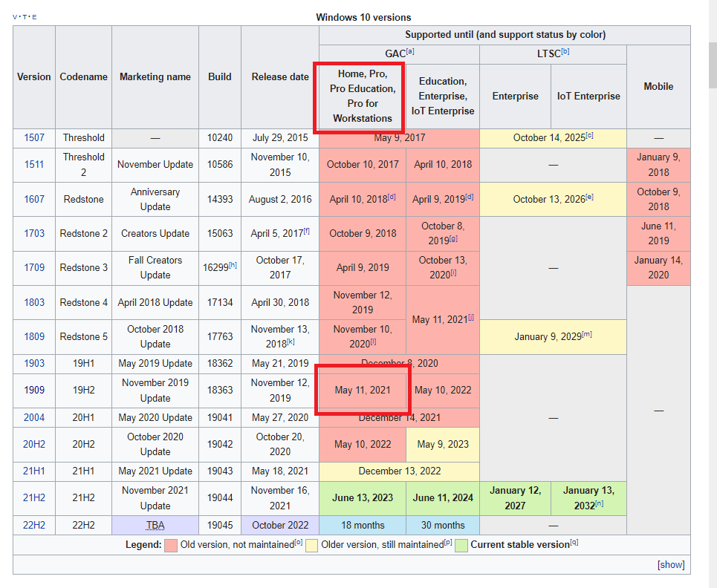The height and width of the screenshot is (588, 717).
Task: Click the 'June 13, 2023' cell
Action: [x=363, y=498]
